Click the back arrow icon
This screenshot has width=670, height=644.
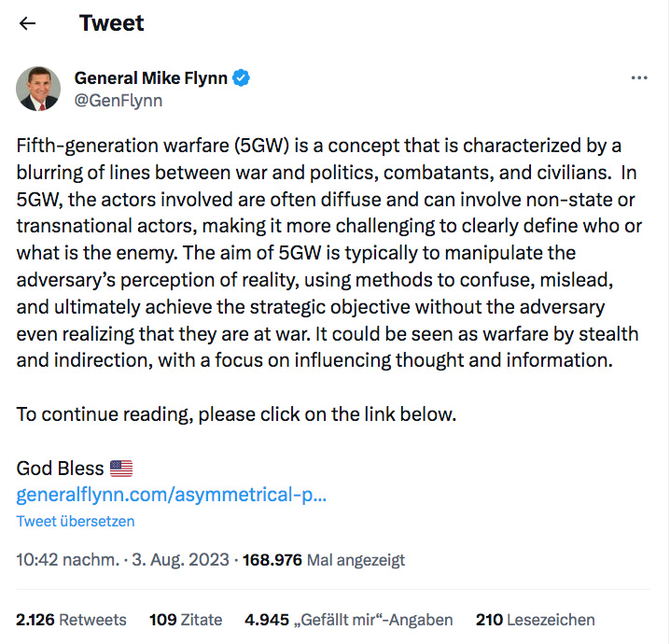pos(28,23)
